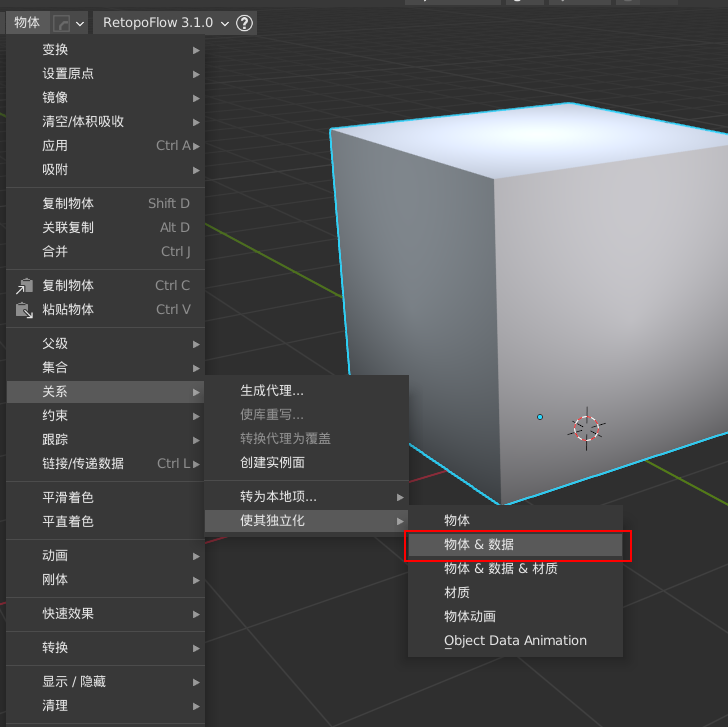Expand the dropdown arrow beside RetopoFlow icon
This screenshot has height=727, width=728.
[x=80, y=23]
